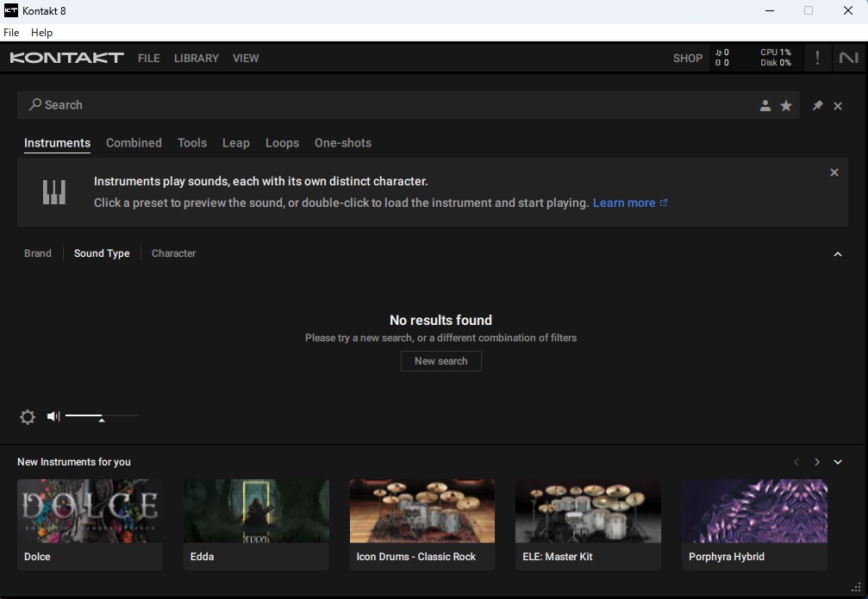Viewport: 868px width, 599px height.
Task: Open the File menu in the window menu bar
Action: pos(11,32)
